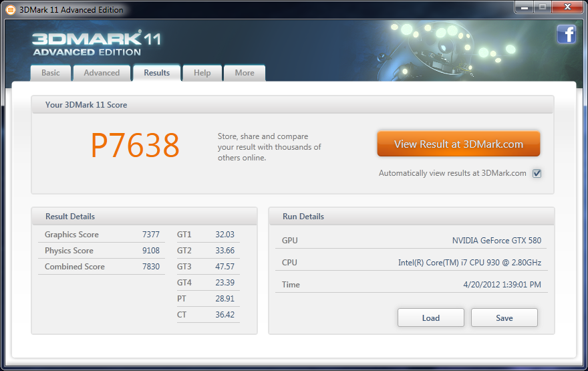Click the GT2 result 33.66
Screen dimensions: 588x371
(x=225, y=251)
